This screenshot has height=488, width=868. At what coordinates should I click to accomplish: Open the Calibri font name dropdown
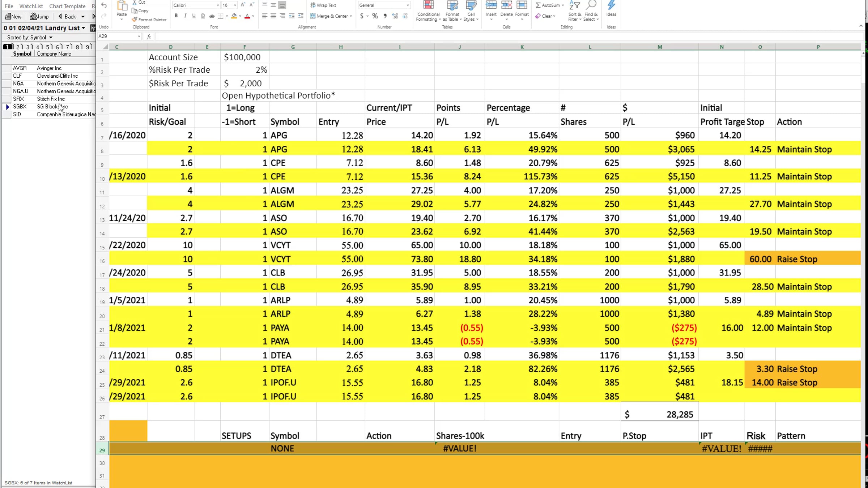click(x=218, y=5)
